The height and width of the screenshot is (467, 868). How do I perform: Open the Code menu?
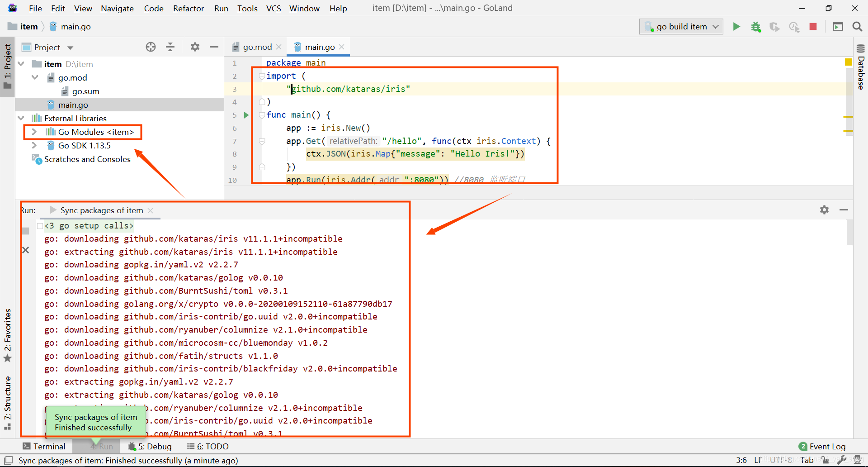pyautogui.click(x=154, y=8)
